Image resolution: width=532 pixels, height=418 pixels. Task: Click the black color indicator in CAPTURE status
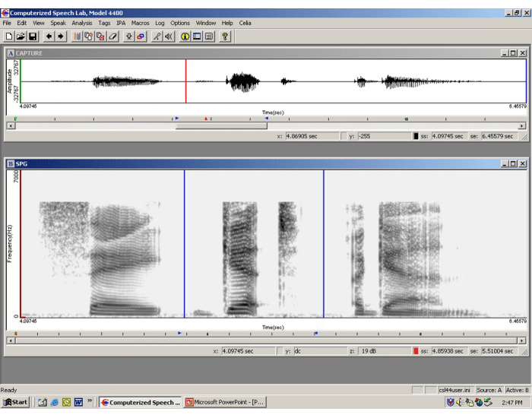coord(416,136)
